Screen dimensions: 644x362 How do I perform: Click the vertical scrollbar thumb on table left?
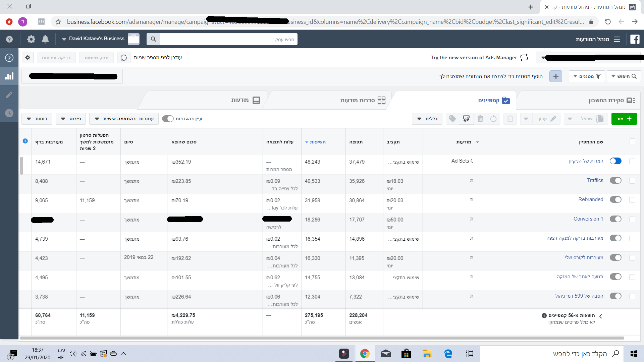click(21, 166)
